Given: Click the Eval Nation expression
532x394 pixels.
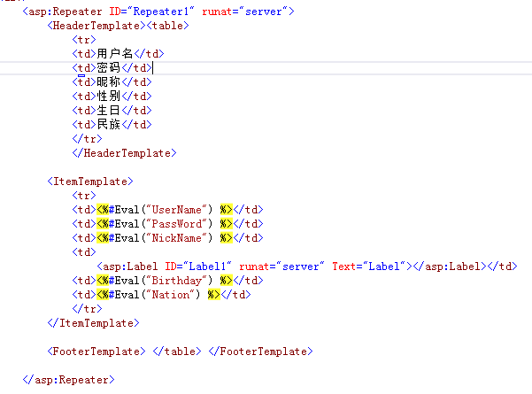Looking at the screenshot, I should tap(158, 295).
